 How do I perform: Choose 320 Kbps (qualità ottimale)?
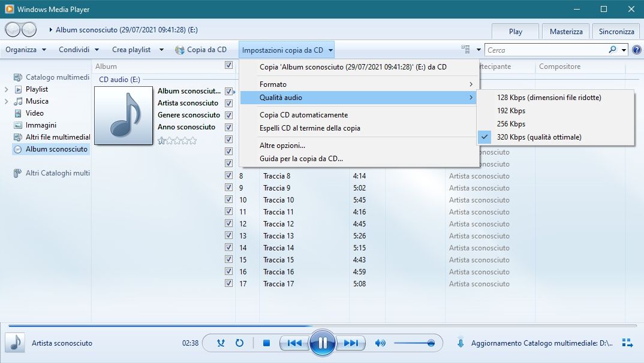(556, 137)
